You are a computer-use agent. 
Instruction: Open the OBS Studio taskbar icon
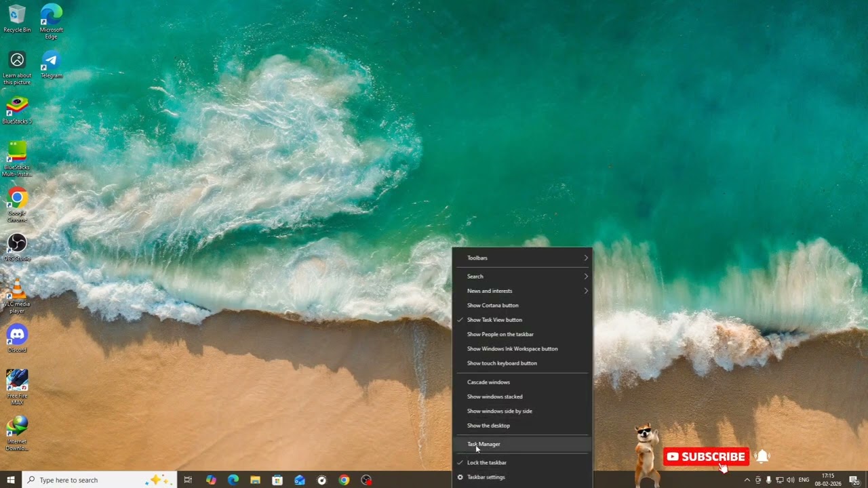366,480
